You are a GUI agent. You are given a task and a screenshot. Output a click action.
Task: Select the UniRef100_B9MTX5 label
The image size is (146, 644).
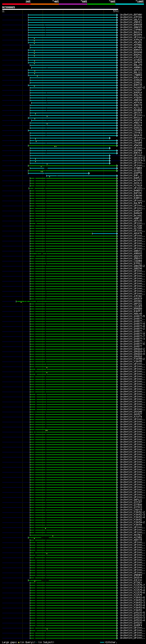coord(131,85)
